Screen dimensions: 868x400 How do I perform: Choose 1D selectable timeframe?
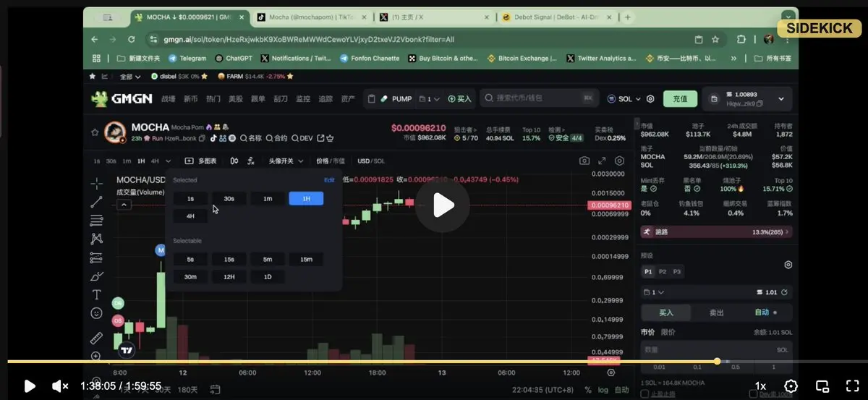click(x=268, y=276)
